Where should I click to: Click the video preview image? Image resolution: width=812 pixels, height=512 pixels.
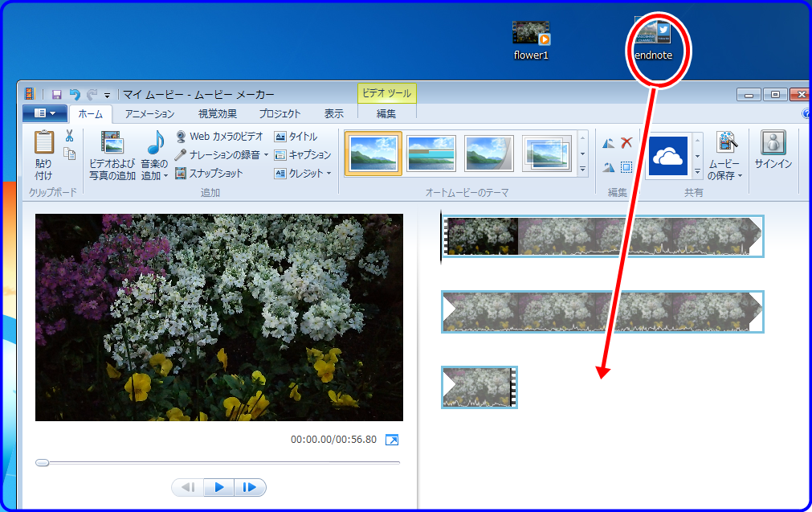pos(219,317)
